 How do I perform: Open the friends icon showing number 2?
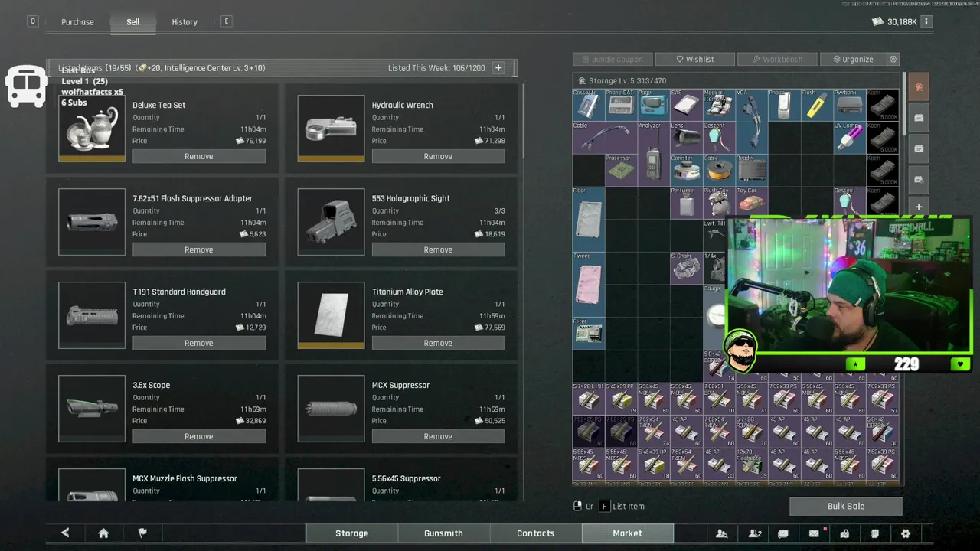(x=755, y=533)
